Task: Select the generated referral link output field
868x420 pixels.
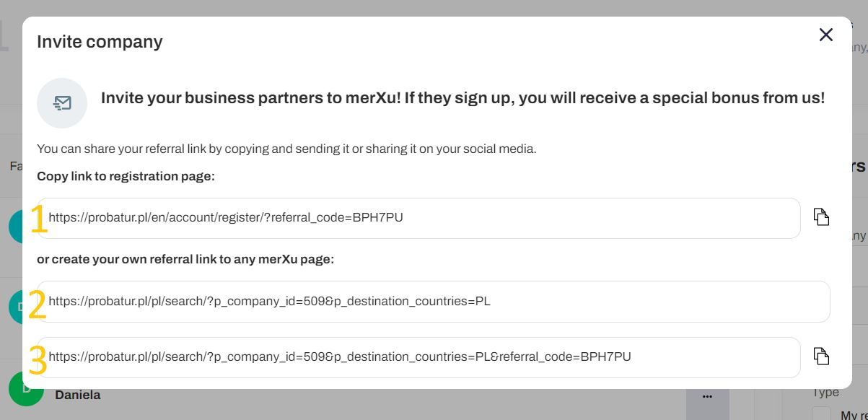Action: tap(418, 357)
